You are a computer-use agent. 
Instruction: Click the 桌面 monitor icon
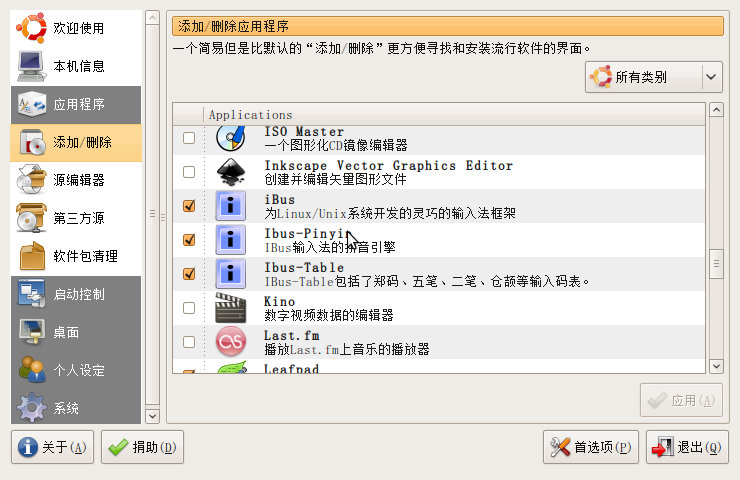pos(32,332)
